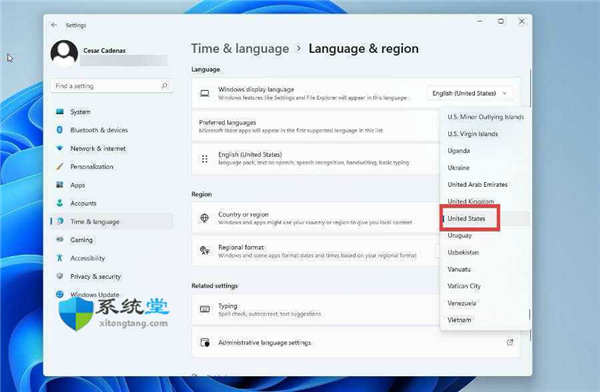Go to System settings
This screenshot has width=600, height=392.
click(112, 112)
